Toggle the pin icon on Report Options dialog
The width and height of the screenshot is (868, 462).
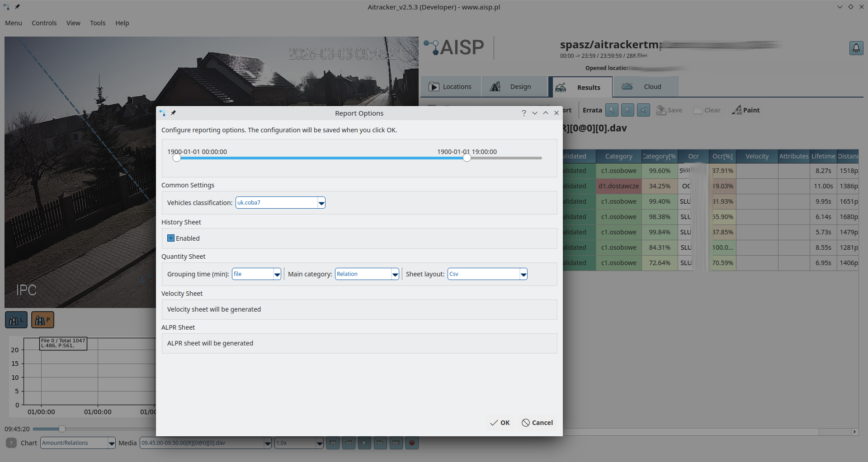point(174,113)
